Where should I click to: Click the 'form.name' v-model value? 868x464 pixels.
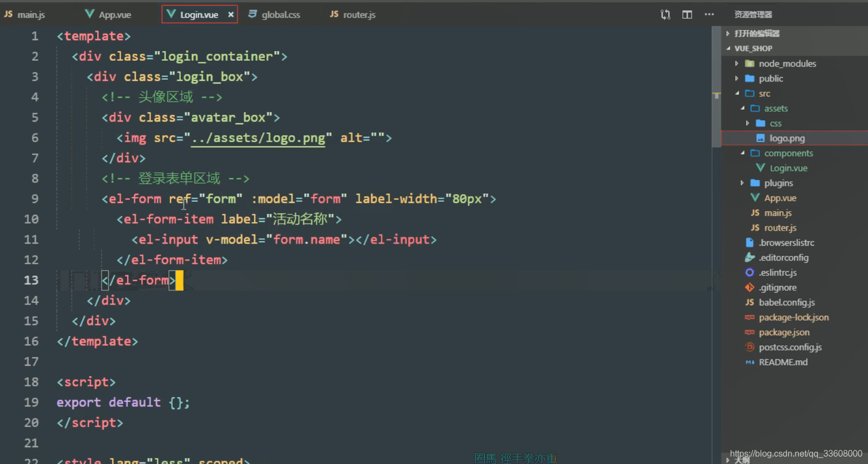pos(306,239)
